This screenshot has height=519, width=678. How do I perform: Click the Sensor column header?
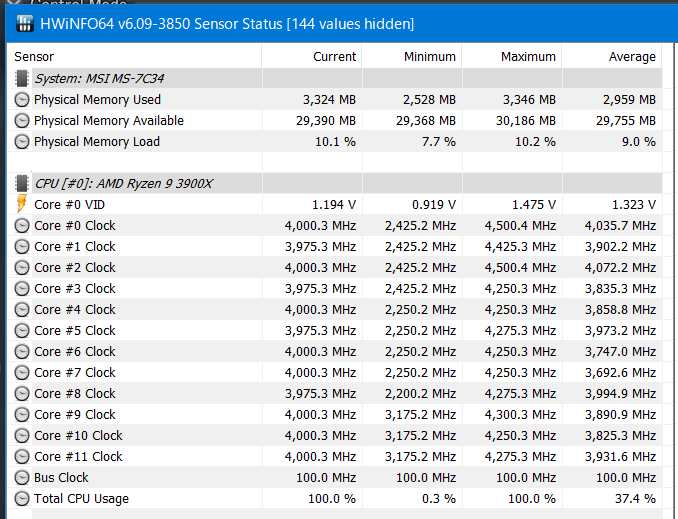point(134,57)
